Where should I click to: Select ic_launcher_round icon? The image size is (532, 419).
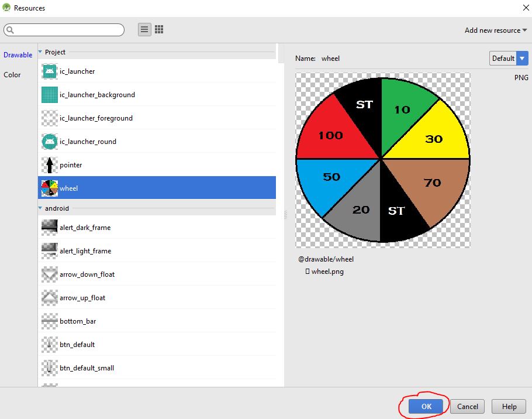50,142
